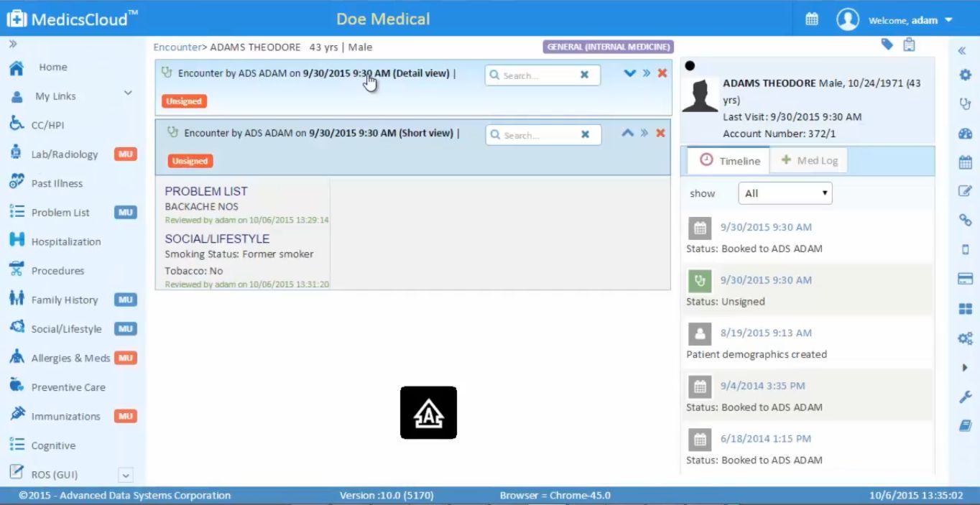Click the PROBLEM LIST heading
The width and height of the screenshot is (980, 505).
(206, 191)
